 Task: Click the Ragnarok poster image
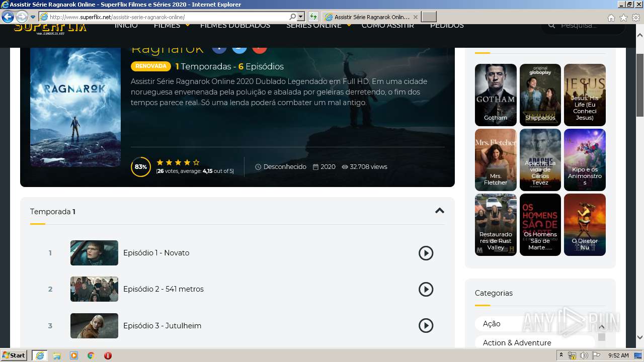[x=75, y=107]
